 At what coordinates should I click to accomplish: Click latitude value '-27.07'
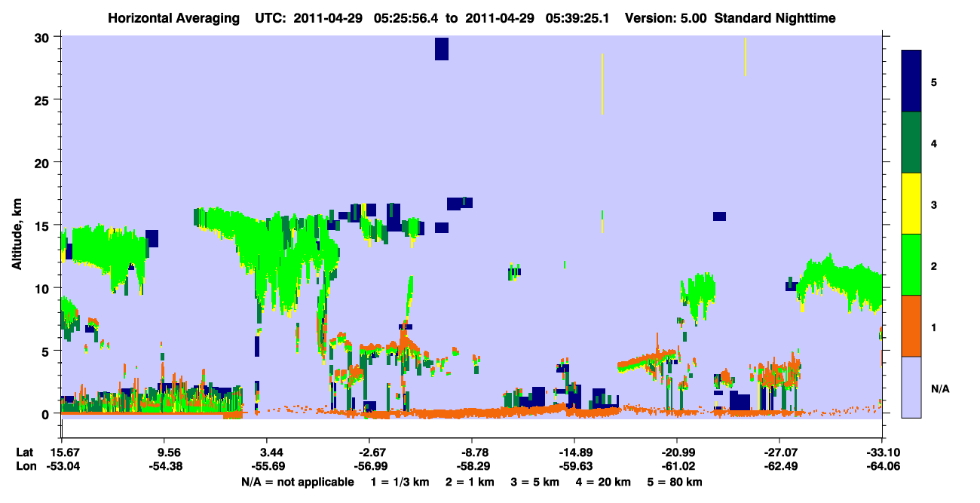pos(779,452)
